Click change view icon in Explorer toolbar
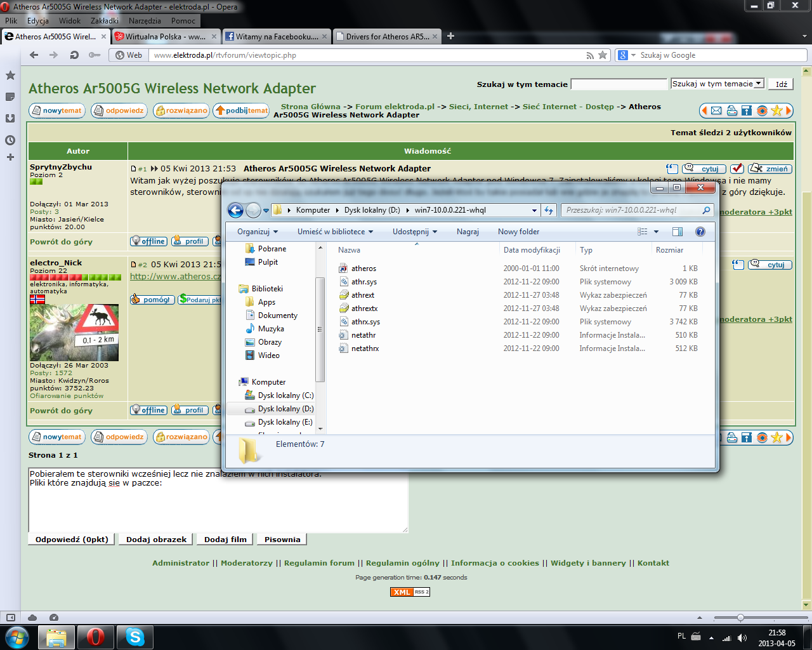The image size is (812, 650). 643,232
